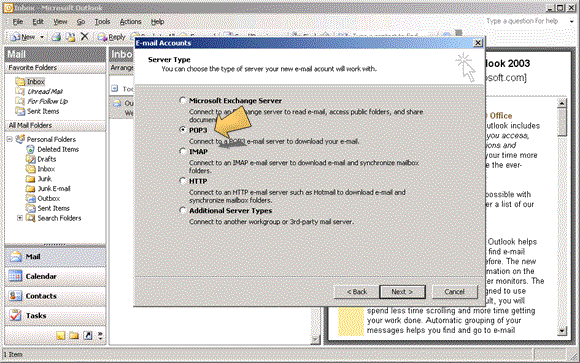
Task: Collapse the Personal Folders tree
Action: [10, 139]
